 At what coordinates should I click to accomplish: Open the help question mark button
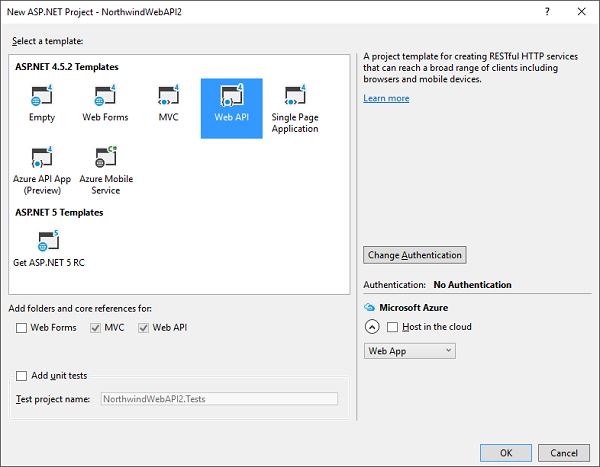pos(547,11)
